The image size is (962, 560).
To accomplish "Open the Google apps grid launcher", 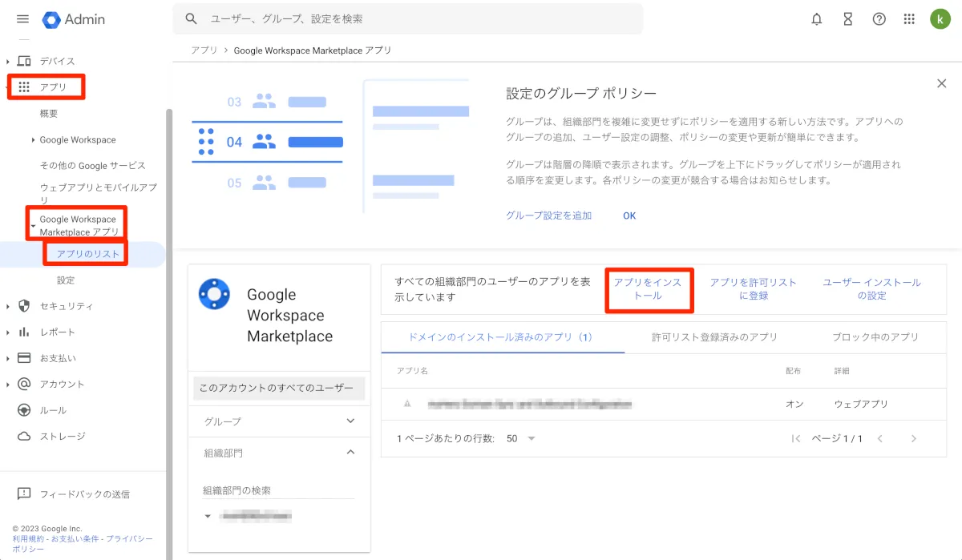I will [909, 19].
